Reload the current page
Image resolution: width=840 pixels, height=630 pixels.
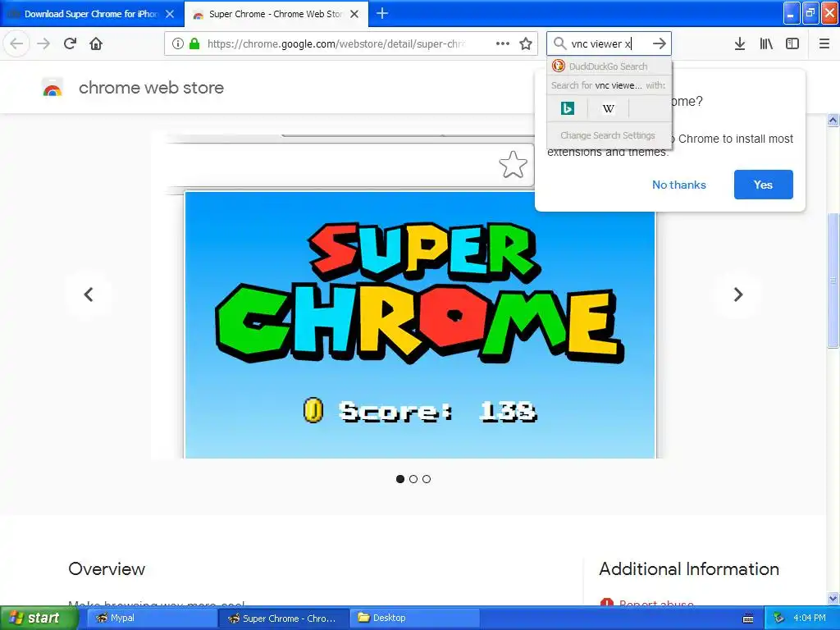(70, 43)
